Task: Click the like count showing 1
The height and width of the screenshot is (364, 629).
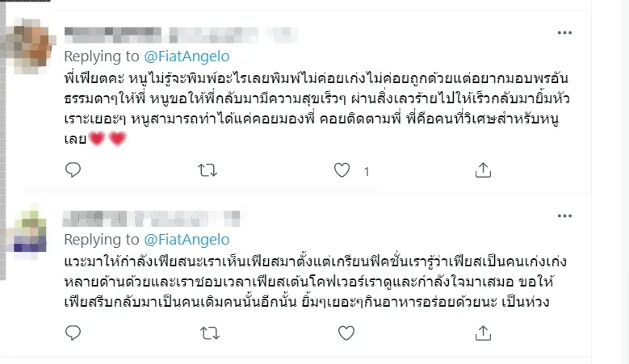Action: (x=367, y=171)
